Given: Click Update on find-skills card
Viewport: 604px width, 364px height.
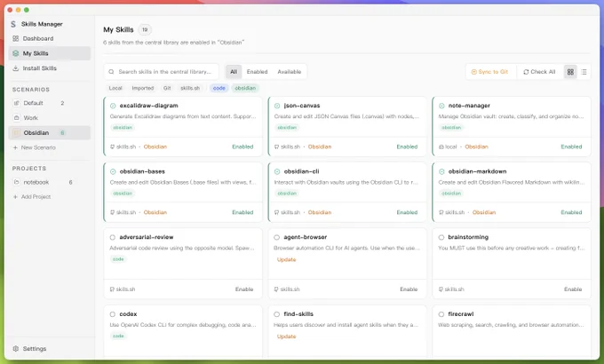Looking at the screenshot, I should pos(286,336).
